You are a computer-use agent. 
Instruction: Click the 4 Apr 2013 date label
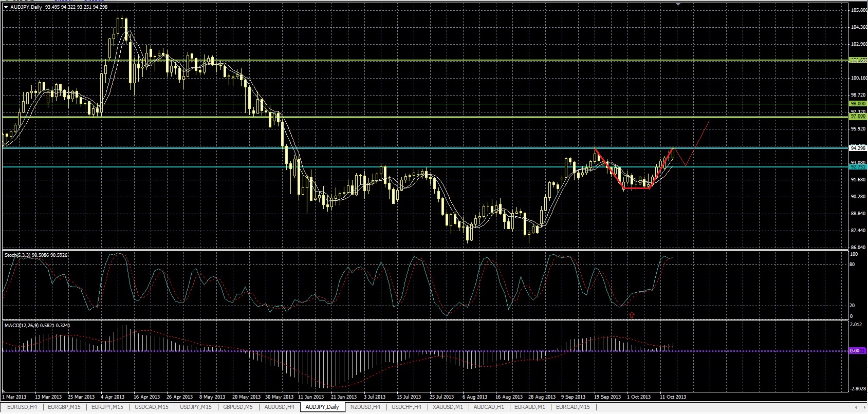click(x=113, y=397)
